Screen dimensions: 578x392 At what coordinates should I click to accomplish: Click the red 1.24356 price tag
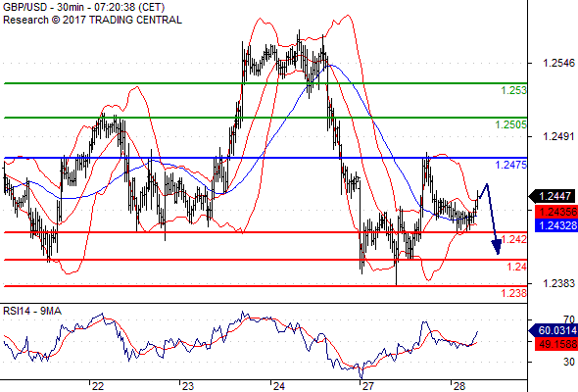pos(556,212)
